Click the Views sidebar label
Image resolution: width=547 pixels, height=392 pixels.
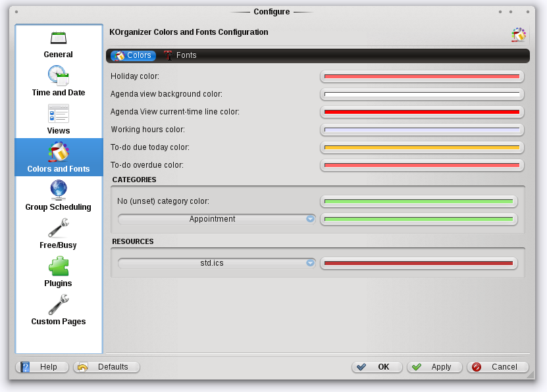[59, 131]
